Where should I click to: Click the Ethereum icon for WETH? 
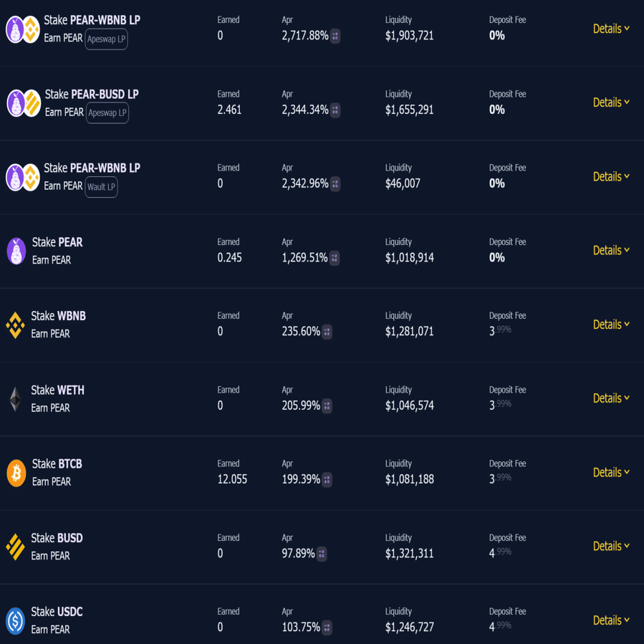[x=15, y=399]
